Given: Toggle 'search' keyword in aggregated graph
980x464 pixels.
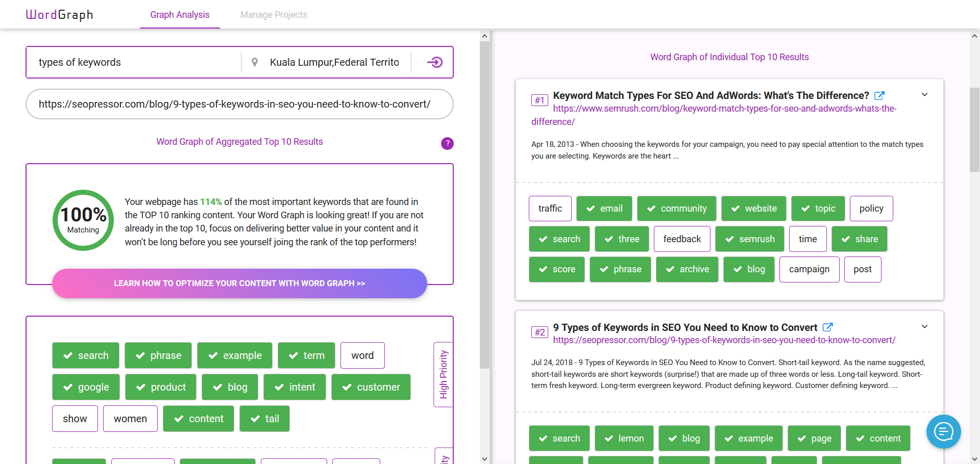Looking at the screenshot, I should click(x=86, y=355).
